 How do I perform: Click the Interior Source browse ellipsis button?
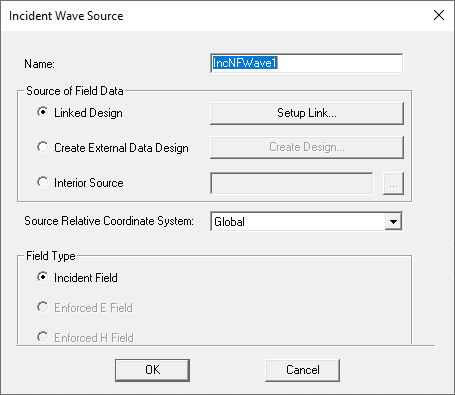(x=393, y=183)
